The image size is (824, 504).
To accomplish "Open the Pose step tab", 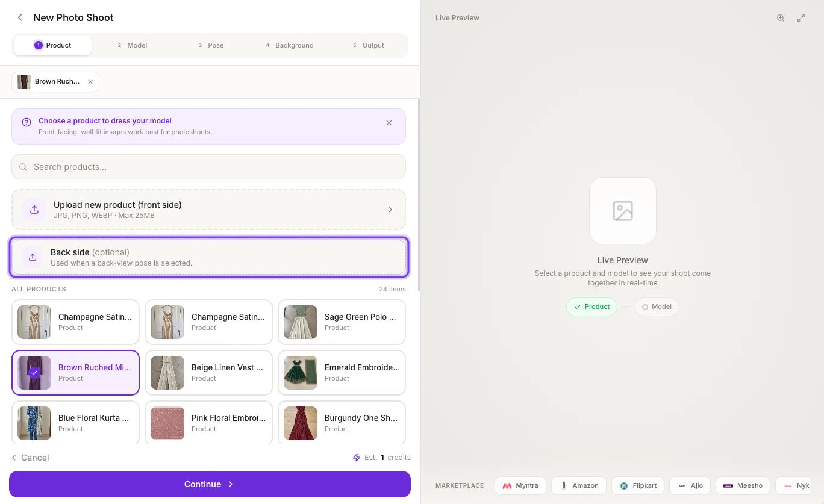I will (211, 45).
